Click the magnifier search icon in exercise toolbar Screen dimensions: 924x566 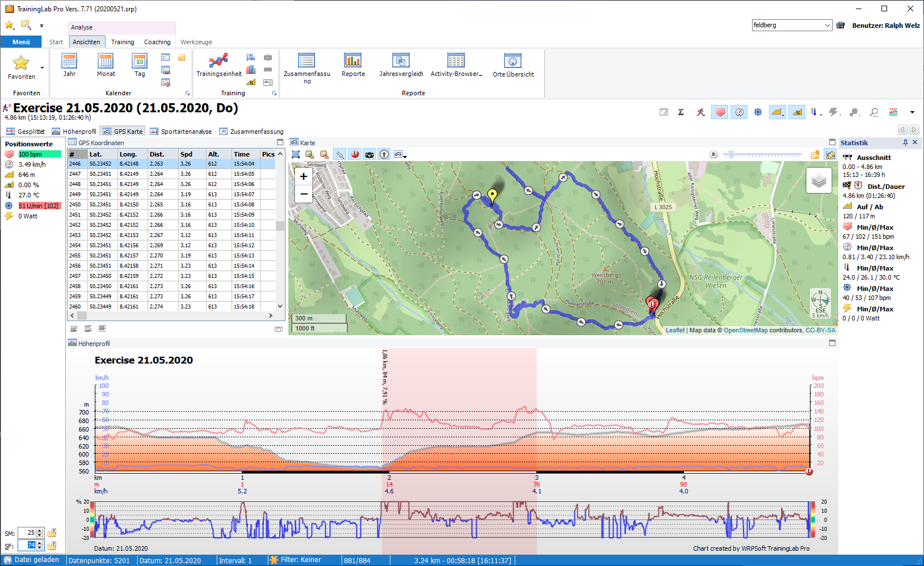click(x=874, y=112)
